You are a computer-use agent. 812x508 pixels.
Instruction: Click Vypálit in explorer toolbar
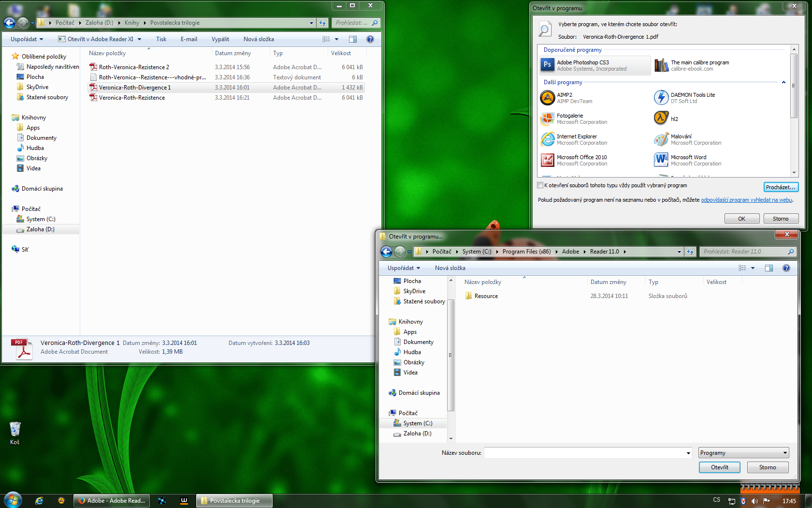pyautogui.click(x=220, y=39)
